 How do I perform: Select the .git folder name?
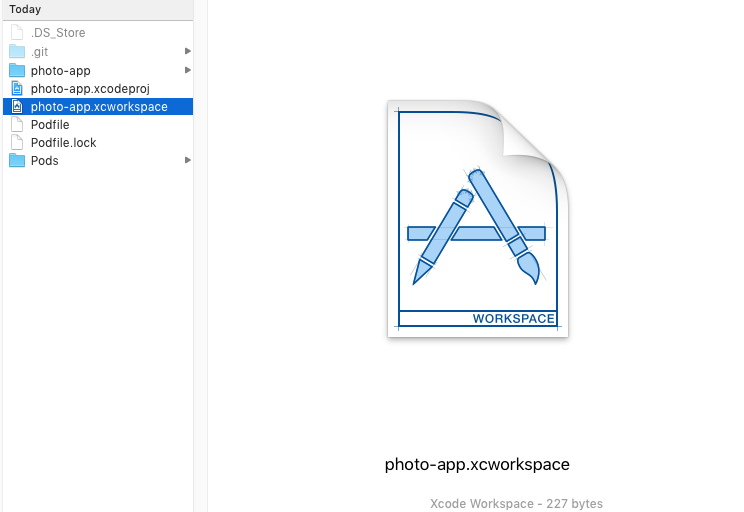point(39,52)
